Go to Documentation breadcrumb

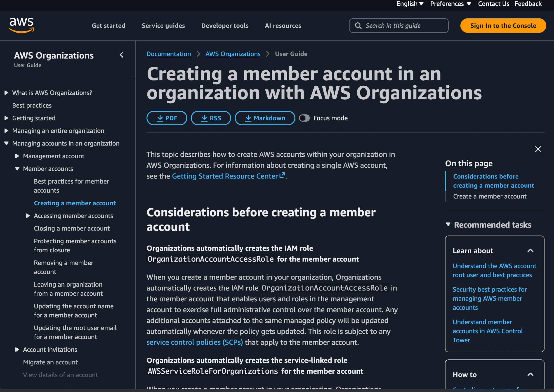(169, 54)
